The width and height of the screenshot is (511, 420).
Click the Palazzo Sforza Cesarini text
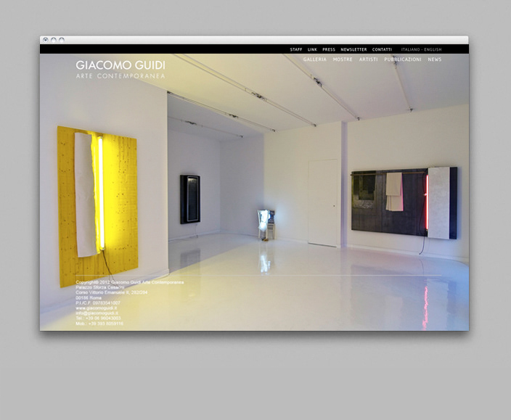(99, 287)
